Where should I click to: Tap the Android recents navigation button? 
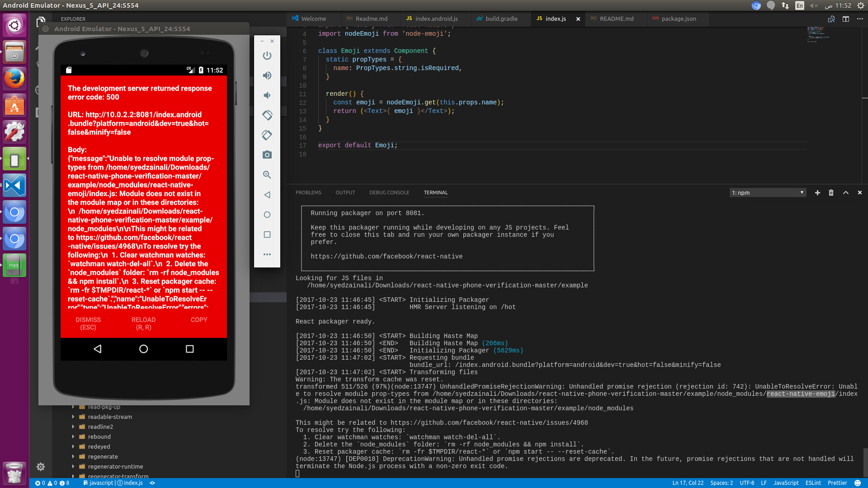pos(190,349)
